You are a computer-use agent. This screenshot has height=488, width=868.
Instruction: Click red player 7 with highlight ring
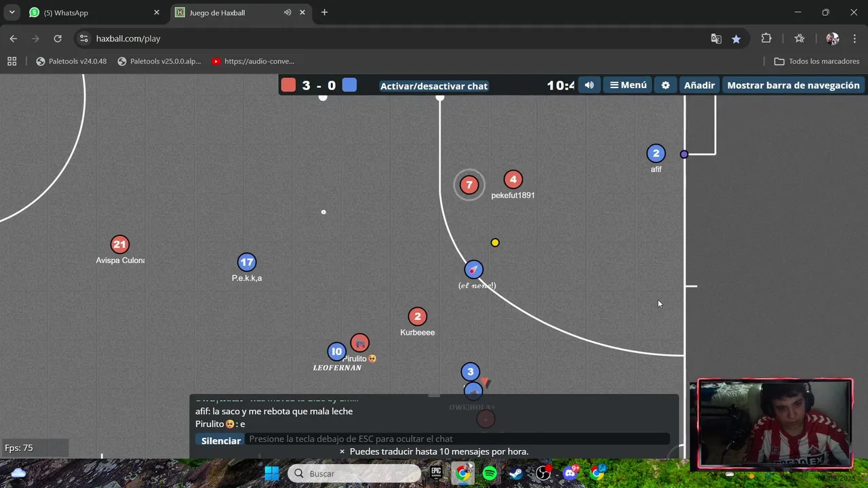tap(469, 185)
